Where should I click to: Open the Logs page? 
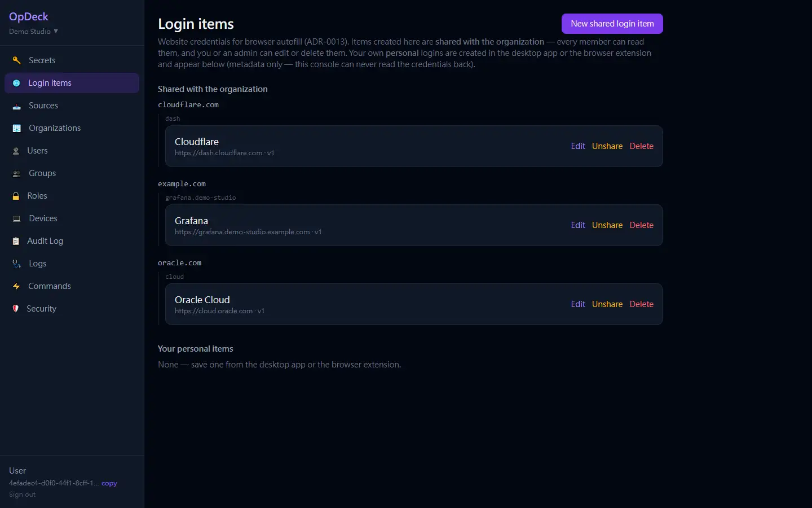72,264
